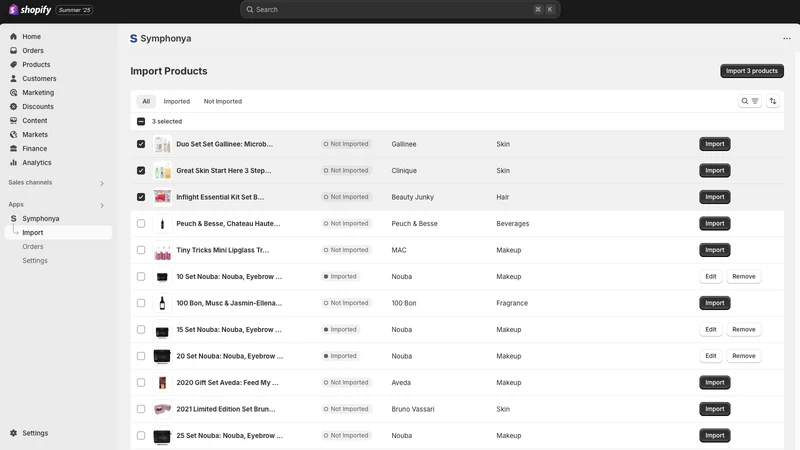Image resolution: width=800 pixels, height=450 pixels.
Task: Check the 25 Set Nouba checkbox
Action: point(141,436)
